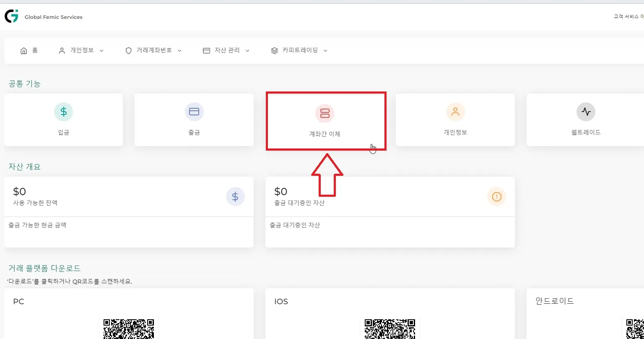Click the orange warning icon in the pending withdrawal card

(x=496, y=196)
